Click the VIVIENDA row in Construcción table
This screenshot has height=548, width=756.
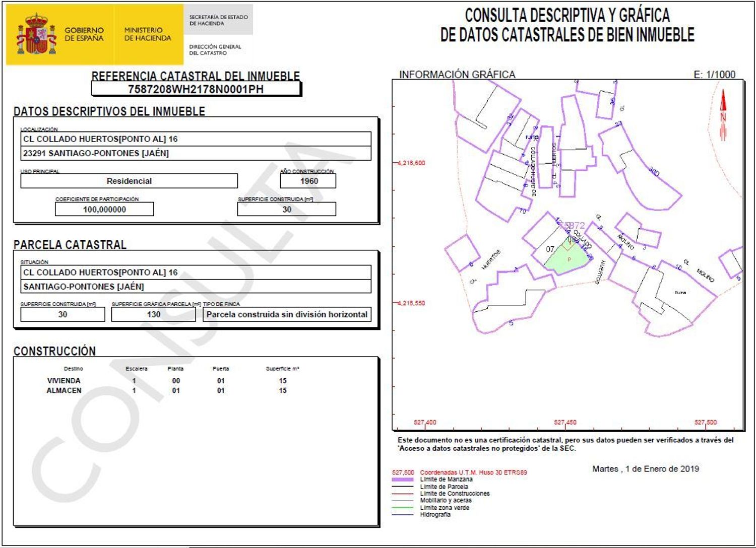tap(166, 381)
